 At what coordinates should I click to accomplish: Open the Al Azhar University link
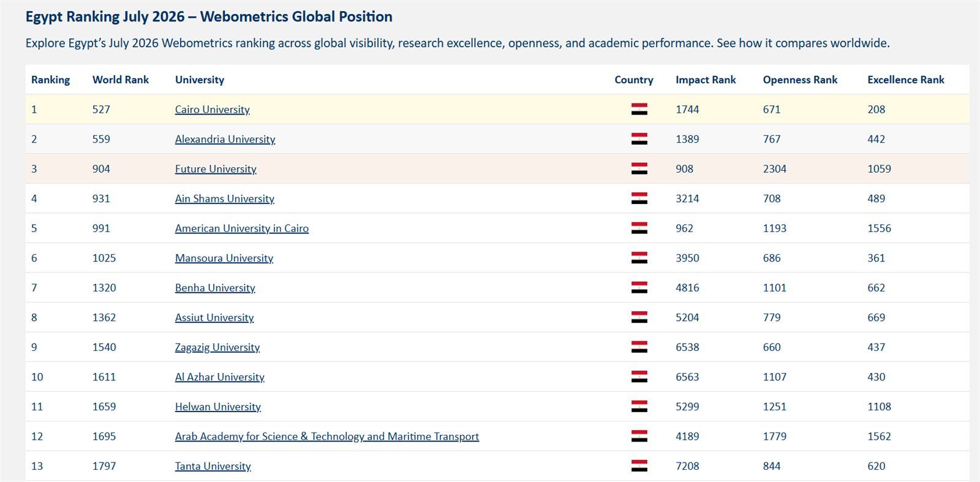tap(219, 377)
